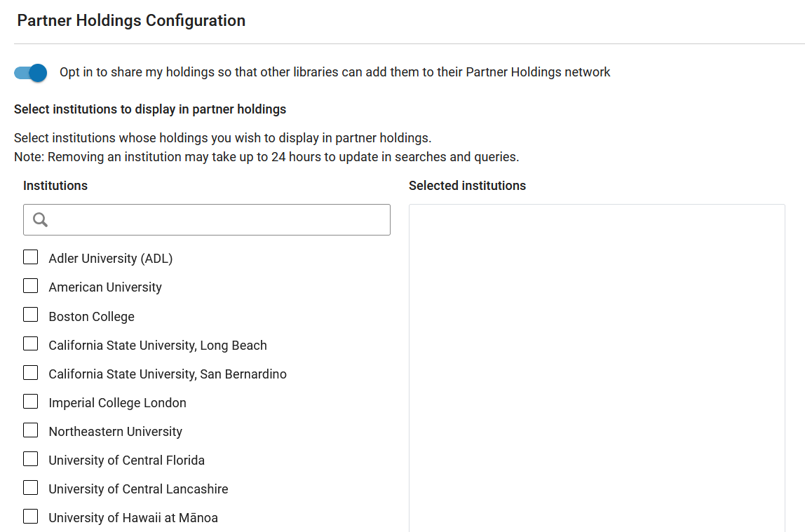This screenshot has height=532, width=805.
Task: Check the Northeastern University checkbox
Action: [31, 430]
